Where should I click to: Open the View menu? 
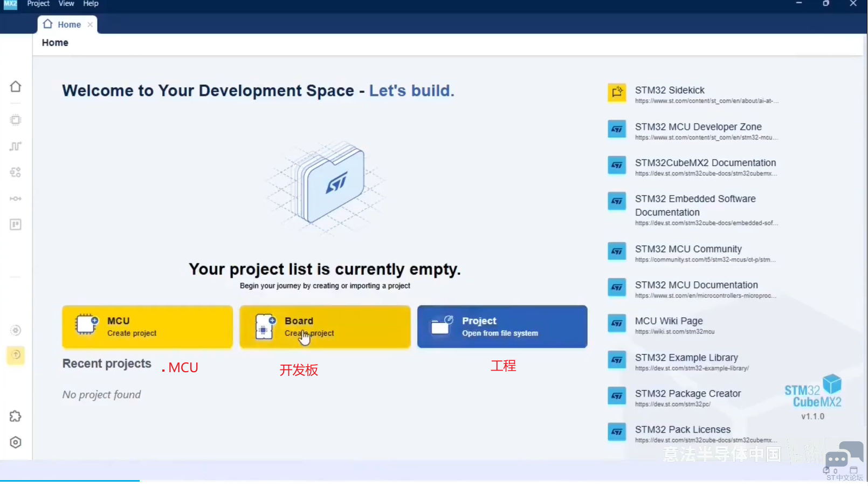[x=66, y=4]
